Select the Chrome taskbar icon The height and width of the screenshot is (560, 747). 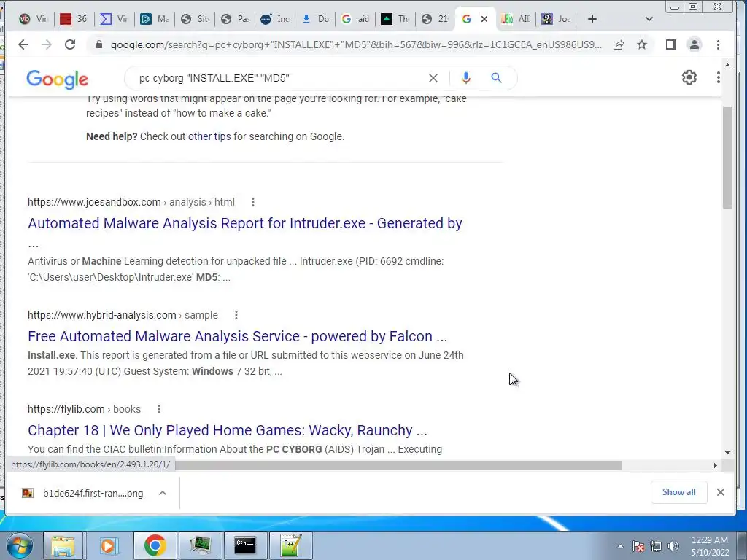point(155,545)
